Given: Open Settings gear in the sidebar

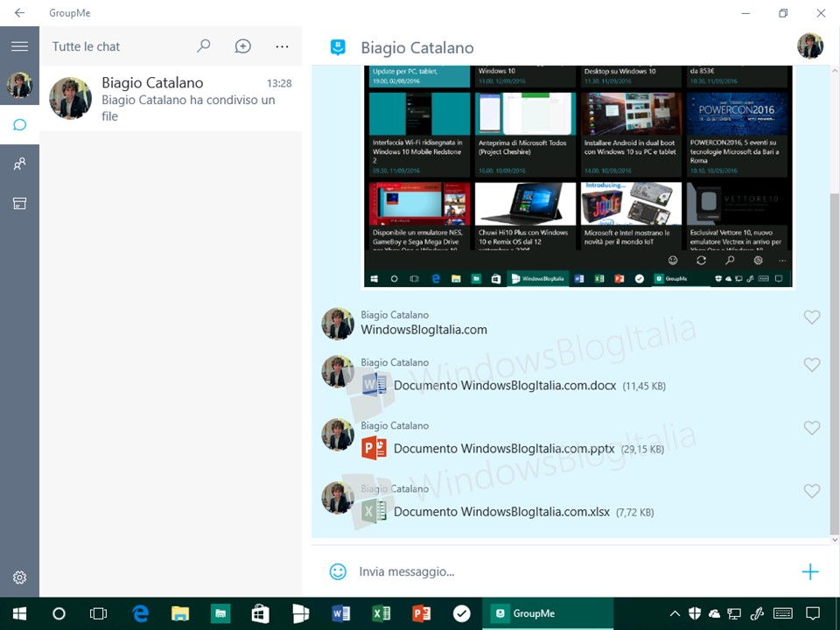Looking at the screenshot, I should pos(19,577).
